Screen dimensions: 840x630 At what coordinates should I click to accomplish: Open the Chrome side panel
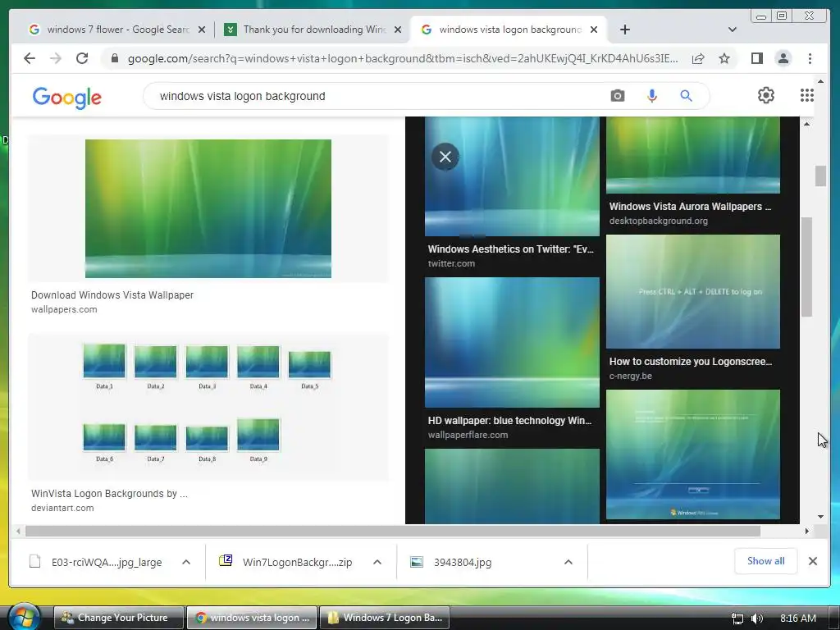tap(756, 58)
